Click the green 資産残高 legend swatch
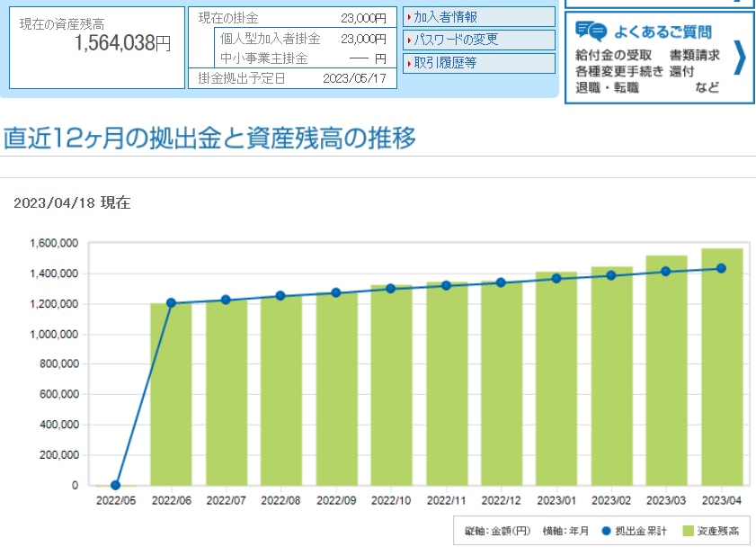Screen dimensions: 756x556 coord(688,531)
